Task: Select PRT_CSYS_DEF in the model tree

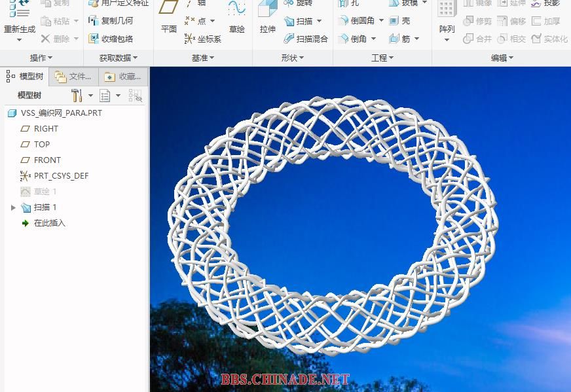Action: pos(61,176)
